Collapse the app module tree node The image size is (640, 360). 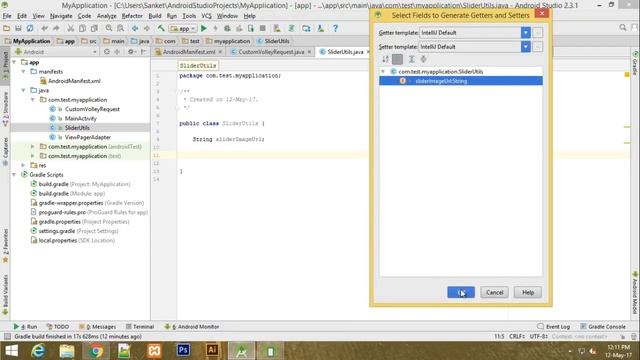(x=14, y=62)
